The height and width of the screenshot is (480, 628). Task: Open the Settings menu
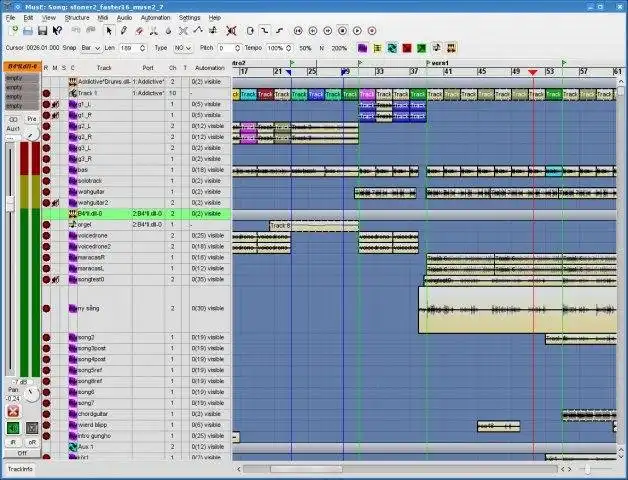click(x=189, y=18)
